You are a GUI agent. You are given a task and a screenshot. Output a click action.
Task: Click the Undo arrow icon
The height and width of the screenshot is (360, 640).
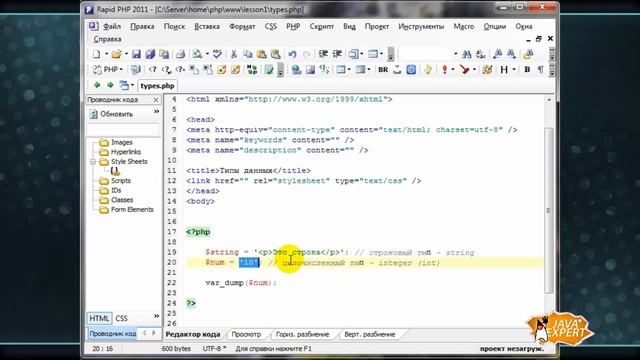292,54
